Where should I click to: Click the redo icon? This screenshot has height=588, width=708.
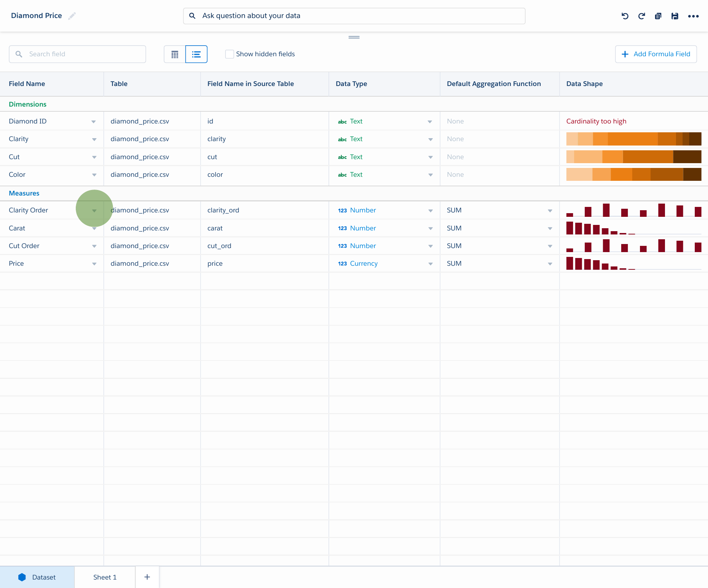641,16
